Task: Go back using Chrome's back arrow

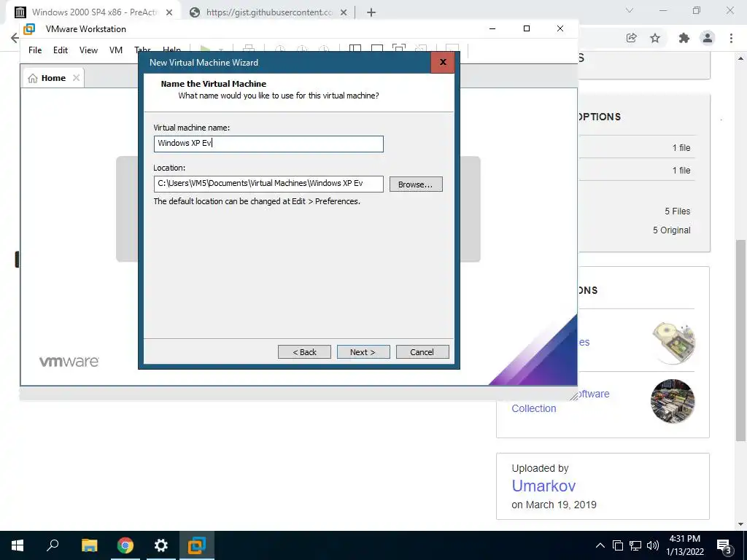Action: 15,38
